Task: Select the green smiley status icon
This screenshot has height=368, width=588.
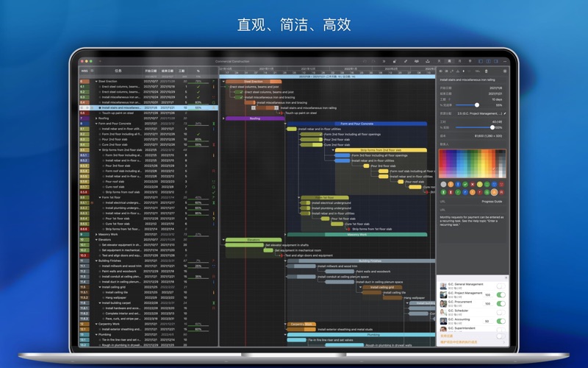Action: 487,185
